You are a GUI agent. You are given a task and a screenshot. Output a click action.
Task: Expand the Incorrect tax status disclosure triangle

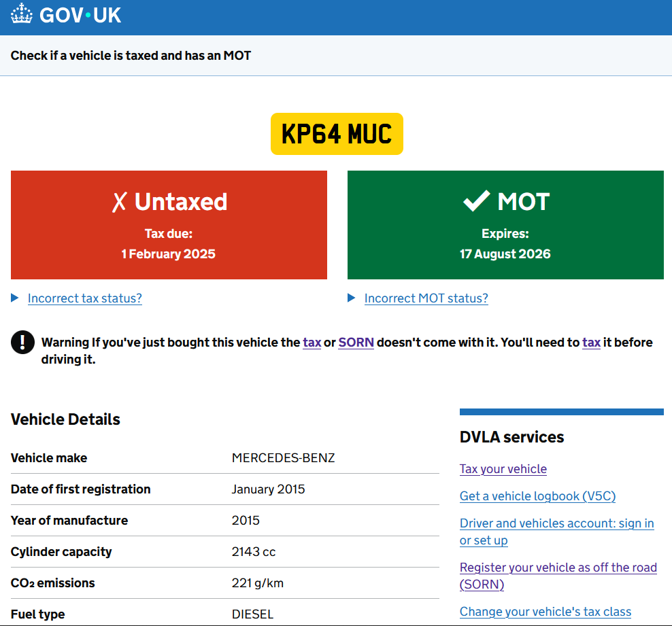click(x=15, y=298)
